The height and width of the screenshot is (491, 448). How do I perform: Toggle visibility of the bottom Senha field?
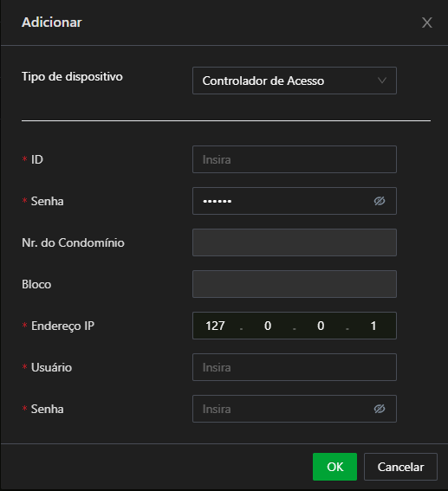pyautogui.click(x=380, y=409)
